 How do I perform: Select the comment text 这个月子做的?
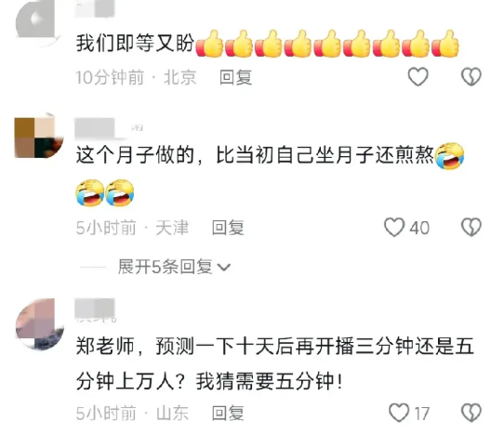(x=135, y=155)
